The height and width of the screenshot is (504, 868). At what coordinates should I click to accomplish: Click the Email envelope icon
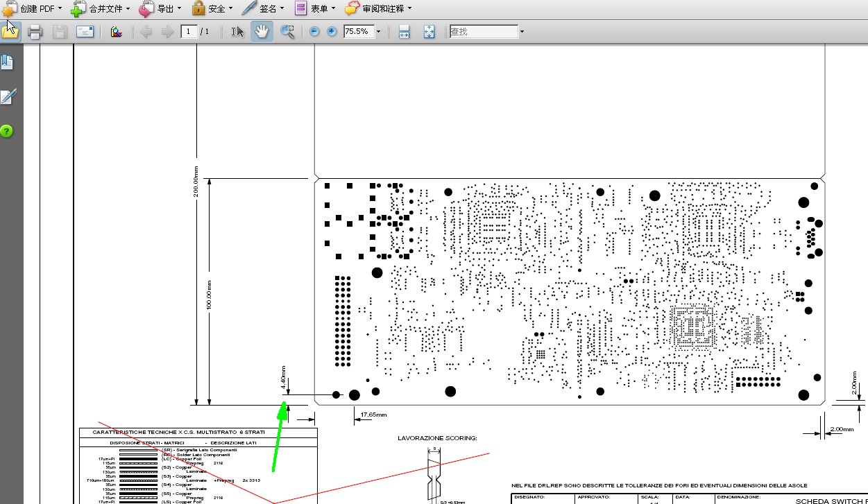(x=85, y=31)
